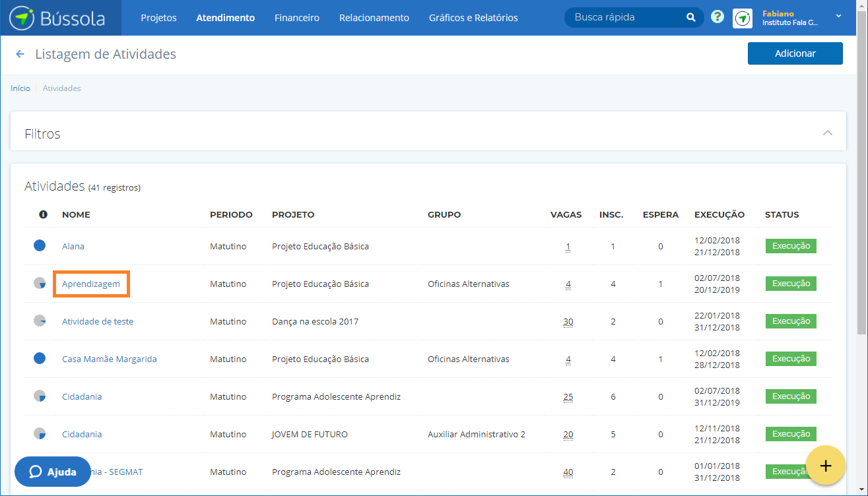Click the pie icon for Cidadania Programa Adolescente Aprendiz

point(40,396)
